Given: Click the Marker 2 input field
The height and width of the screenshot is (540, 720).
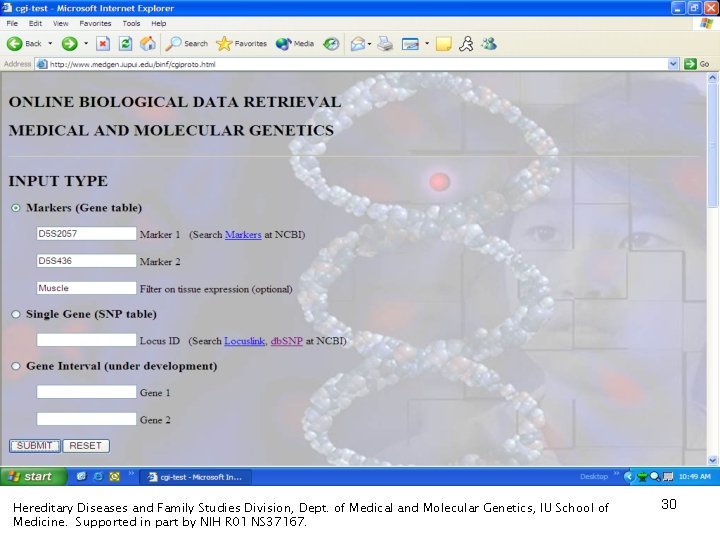Looking at the screenshot, I should coord(86,261).
